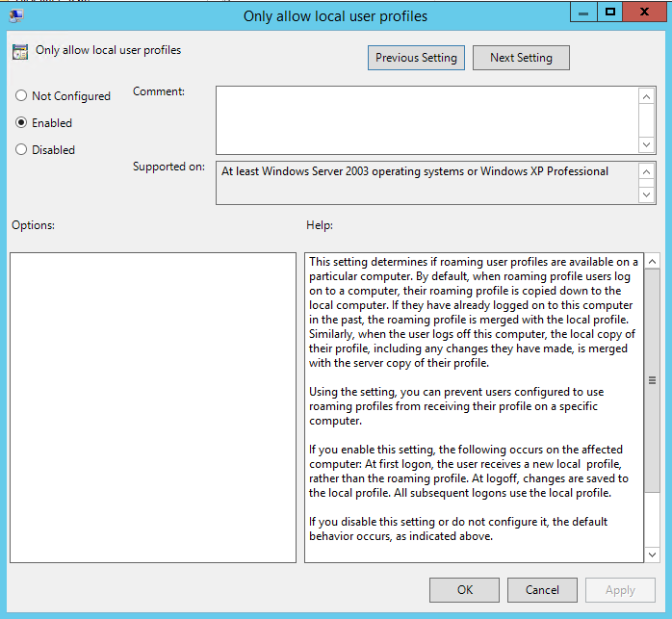Click the 'Supported on:' label
Screen dimensions: 672x619
coord(168,167)
